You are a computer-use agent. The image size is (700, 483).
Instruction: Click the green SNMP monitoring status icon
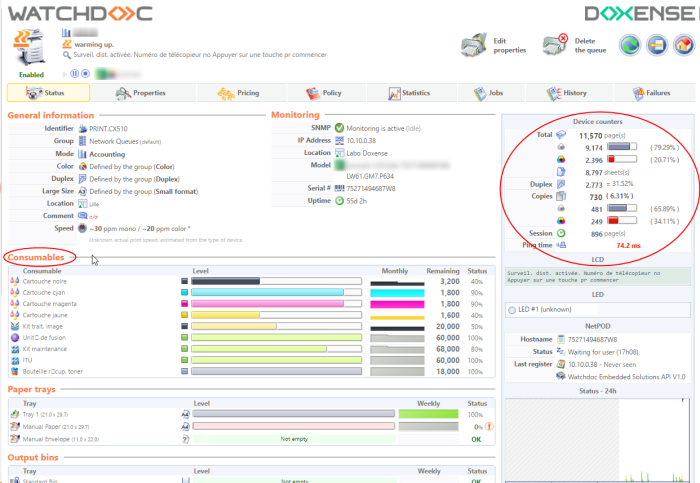pos(340,128)
